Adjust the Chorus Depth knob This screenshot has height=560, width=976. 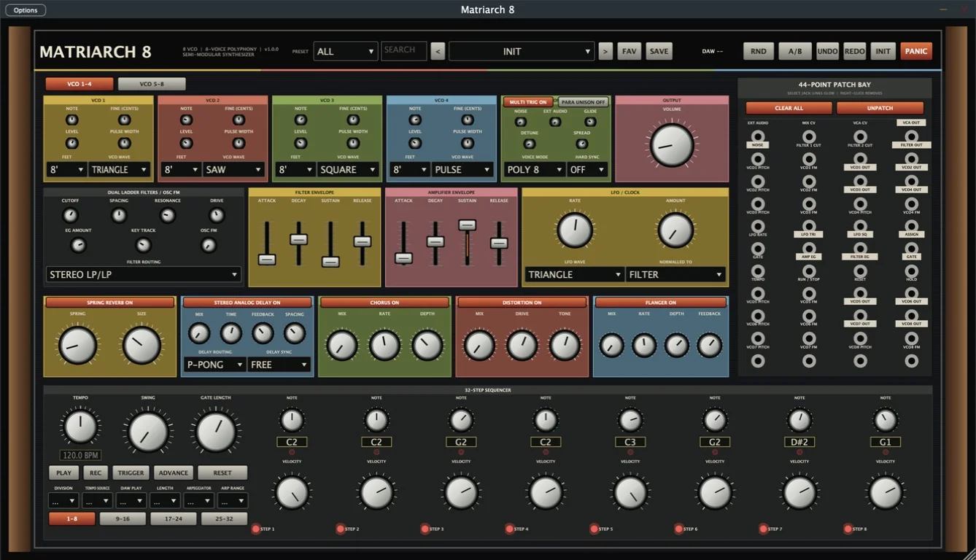click(x=427, y=345)
